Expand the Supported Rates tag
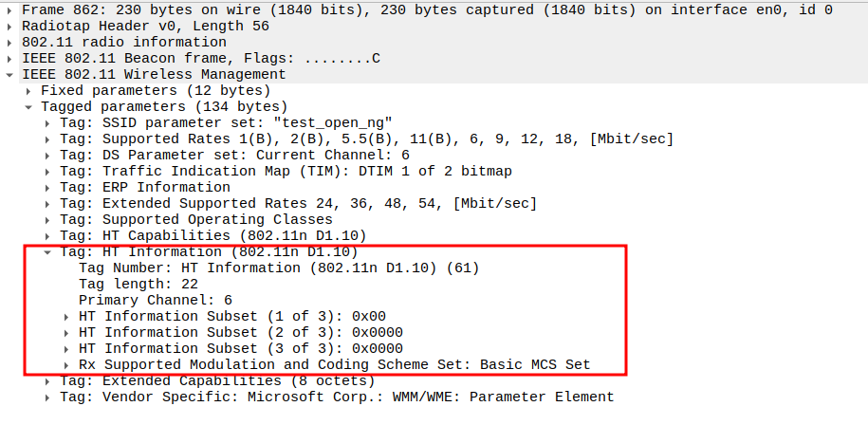 point(47,139)
